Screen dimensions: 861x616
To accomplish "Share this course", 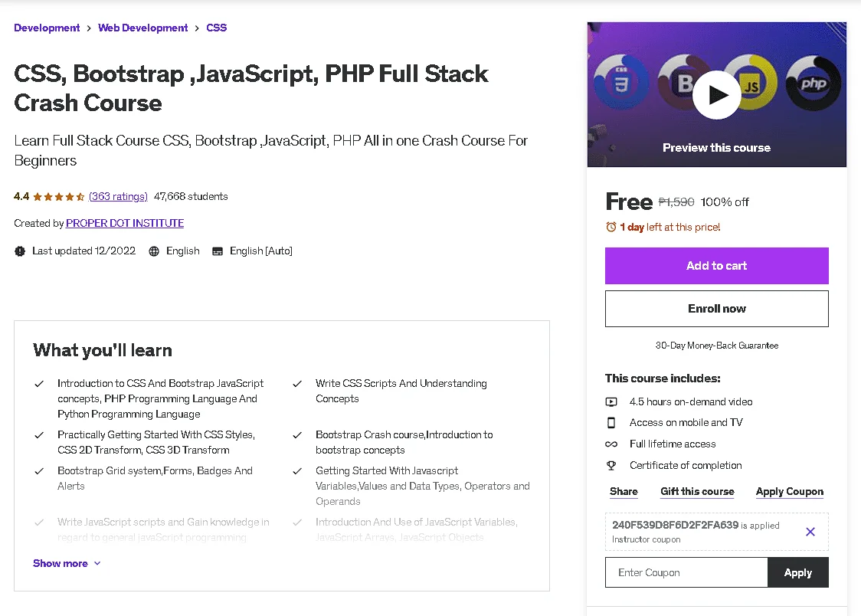I will [x=624, y=491].
